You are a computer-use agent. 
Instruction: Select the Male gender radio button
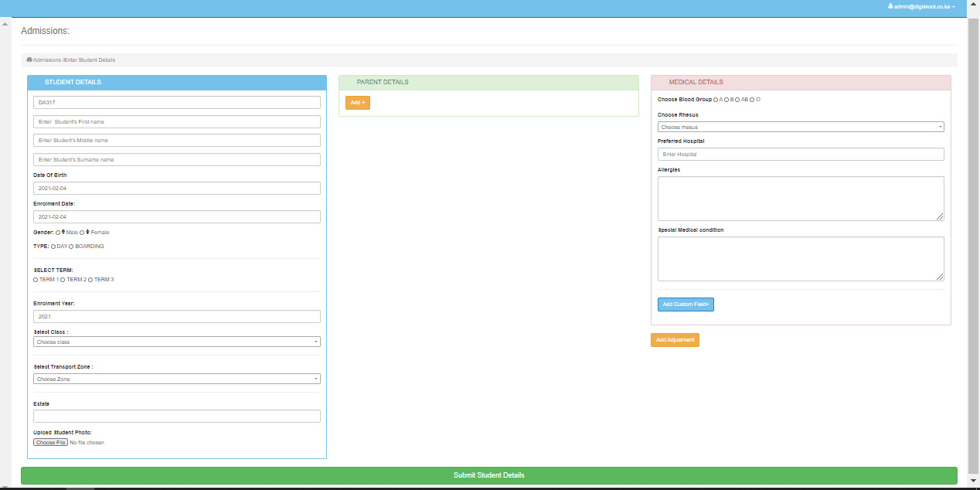58,232
